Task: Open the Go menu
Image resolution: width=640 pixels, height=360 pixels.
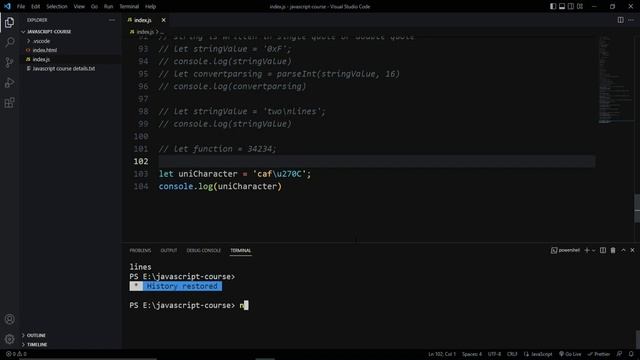Action: click(x=94, y=7)
